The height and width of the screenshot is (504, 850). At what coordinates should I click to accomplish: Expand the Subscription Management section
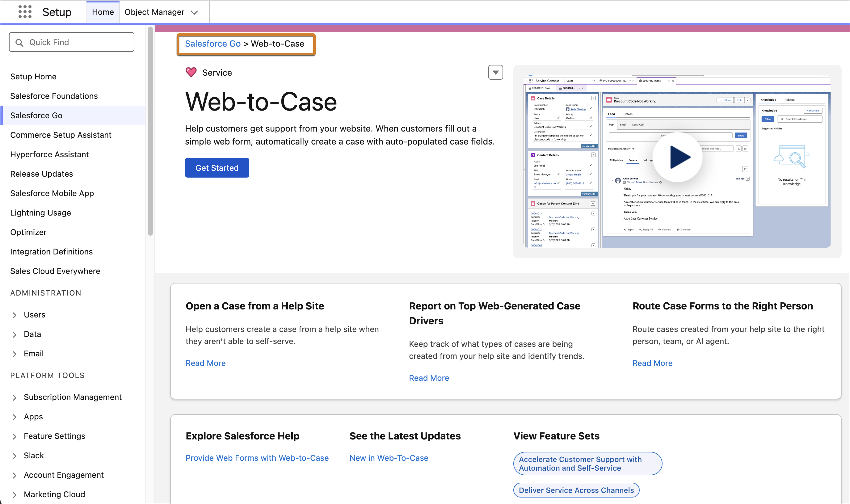[x=14, y=397]
